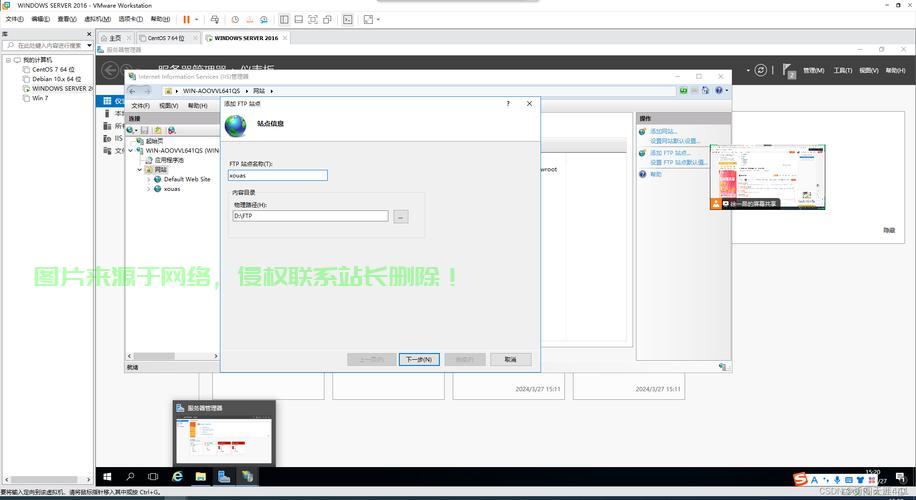This screenshot has height=500, width=916.
Task: Select Win 7 in library tree
Action: pyautogui.click(x=40, y=98)
